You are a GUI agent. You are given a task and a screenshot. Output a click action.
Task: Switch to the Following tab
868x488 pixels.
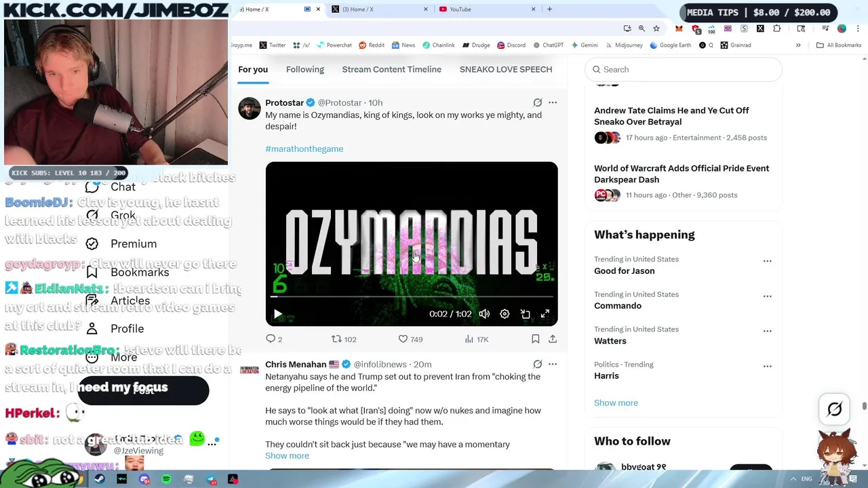305,69
